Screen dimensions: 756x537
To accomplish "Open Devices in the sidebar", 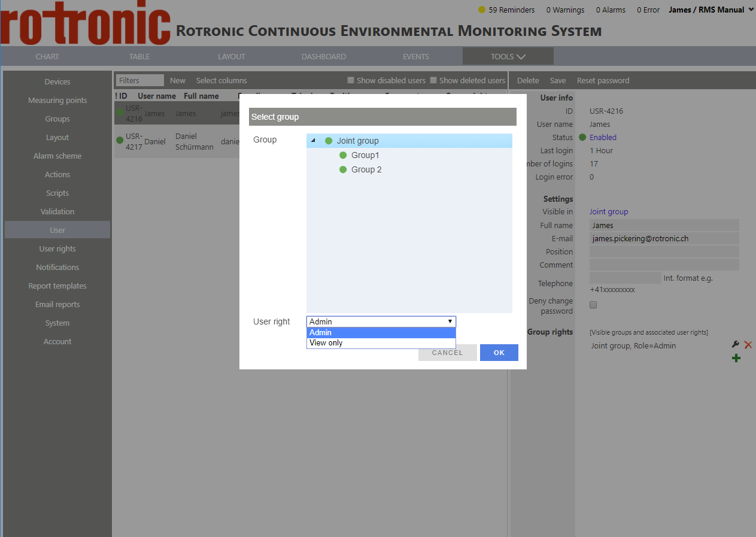I will 57,81.
